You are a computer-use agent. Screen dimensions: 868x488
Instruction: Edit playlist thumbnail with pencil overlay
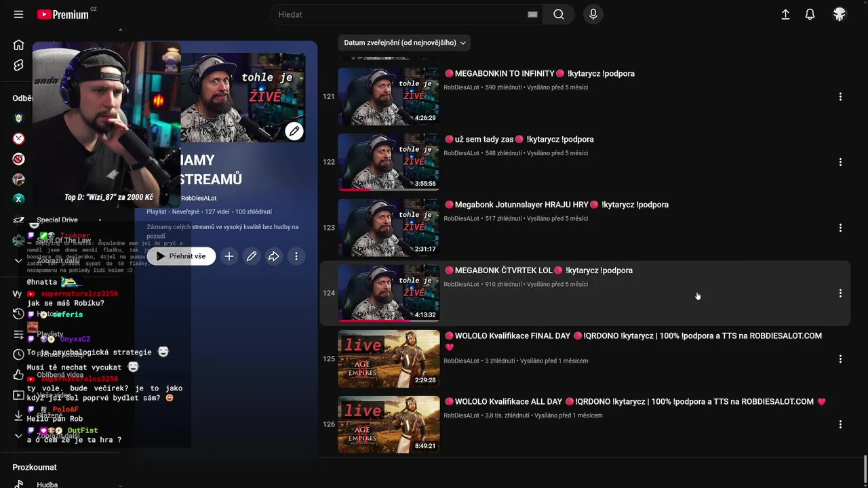coord(294,131)
